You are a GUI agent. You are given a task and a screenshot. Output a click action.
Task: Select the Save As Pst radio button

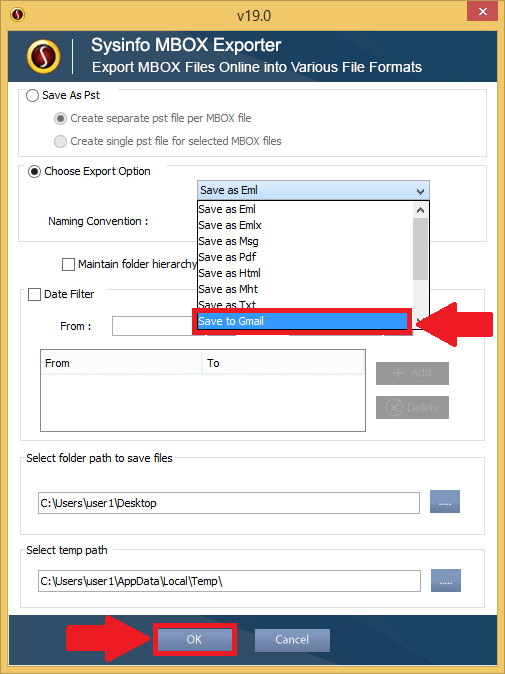click(32, 95)
